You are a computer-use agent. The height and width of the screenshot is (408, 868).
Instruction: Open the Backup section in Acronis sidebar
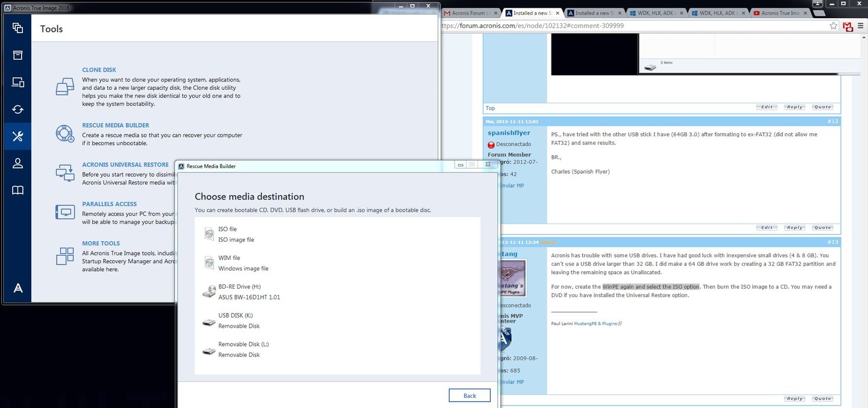point(17,28)
